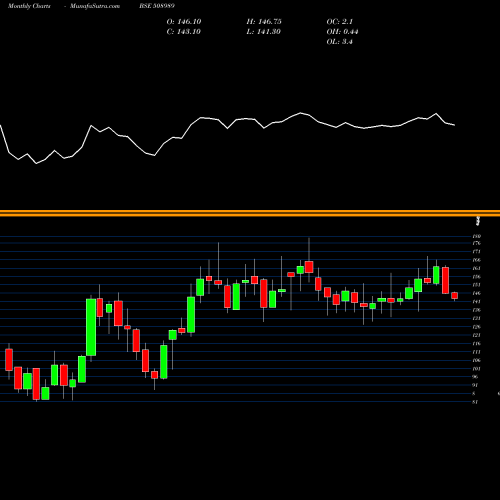The image size is (500, 500).
Task: Click the last small red candlestick
Action: (455, 296)
